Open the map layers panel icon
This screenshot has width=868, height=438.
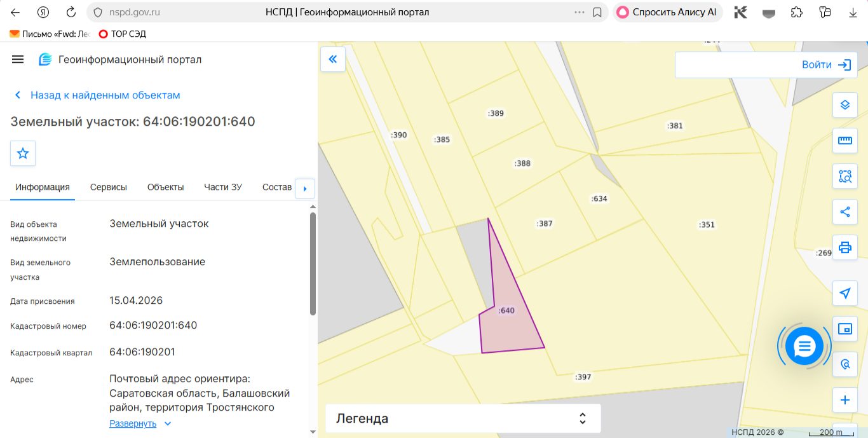844,105
